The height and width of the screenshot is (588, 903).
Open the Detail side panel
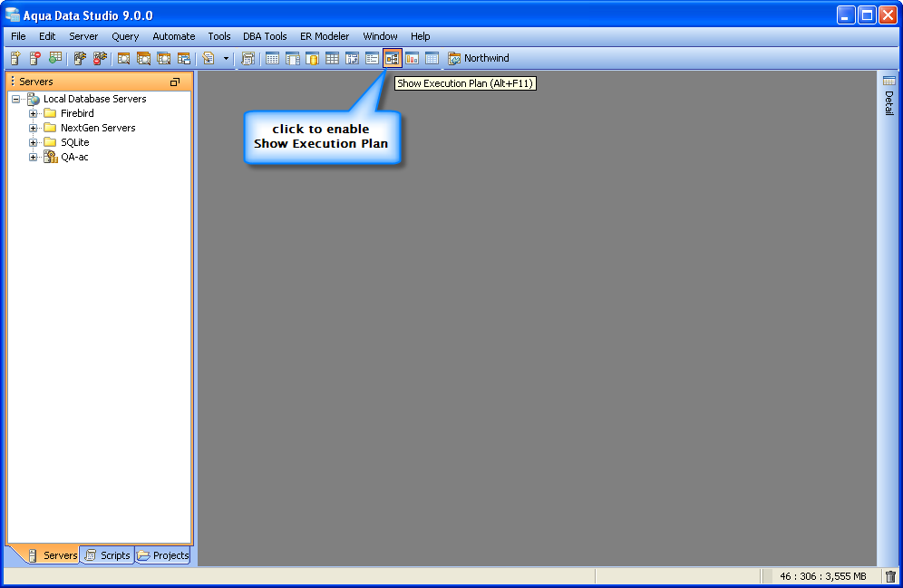[x=889, y=95]
